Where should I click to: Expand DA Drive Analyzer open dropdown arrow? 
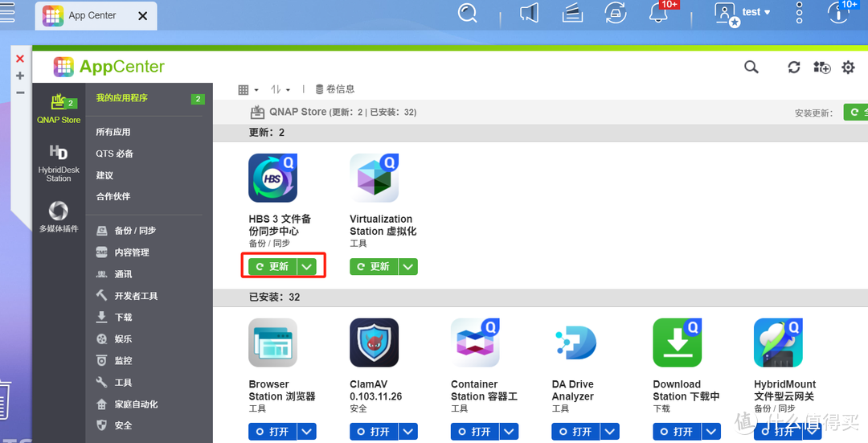click(610, 432)
